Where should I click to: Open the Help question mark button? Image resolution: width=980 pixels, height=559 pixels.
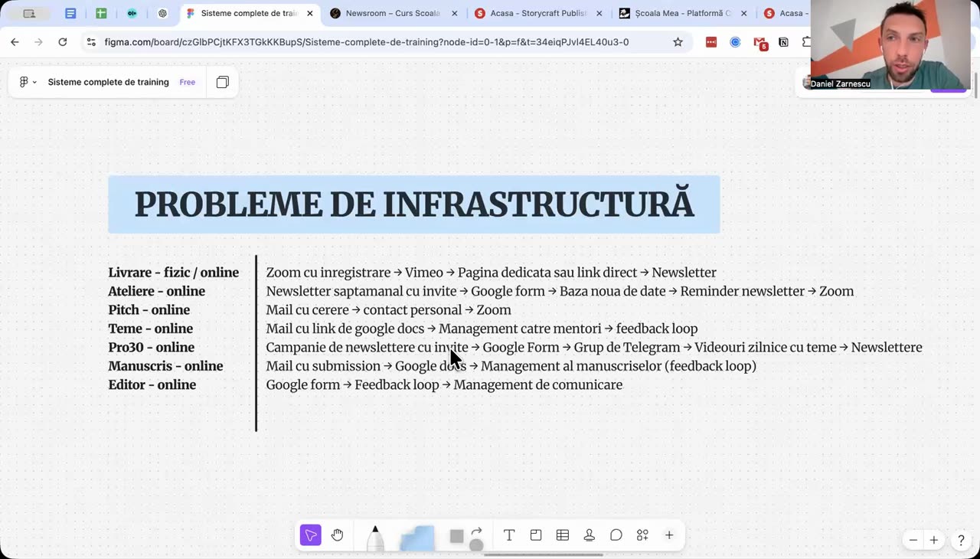(x=961, y=540)
